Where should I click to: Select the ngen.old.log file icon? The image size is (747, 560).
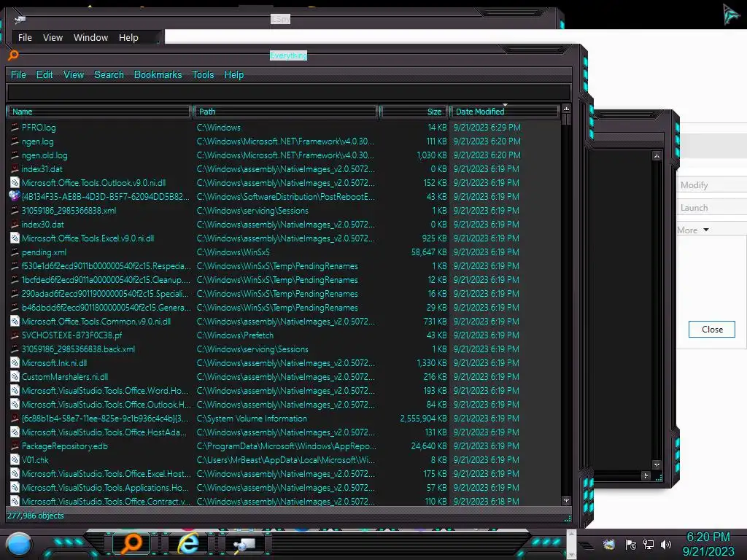coord(15,155)
